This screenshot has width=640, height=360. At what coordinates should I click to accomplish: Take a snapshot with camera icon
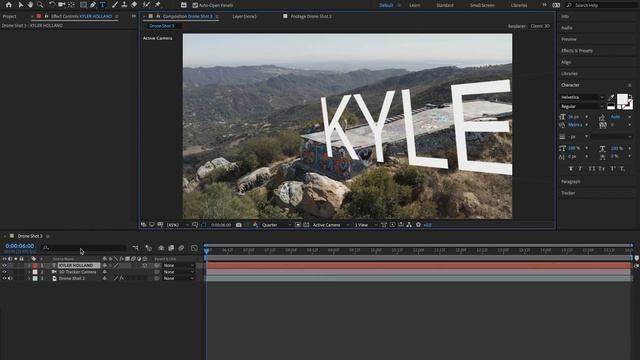(239, 225)
